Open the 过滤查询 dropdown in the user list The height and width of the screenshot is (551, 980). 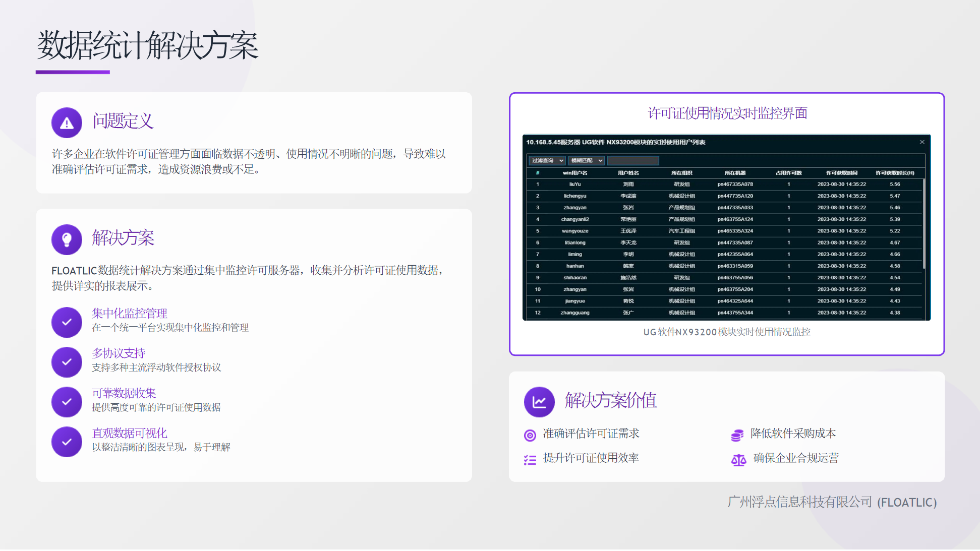click(x=547, y=160)
